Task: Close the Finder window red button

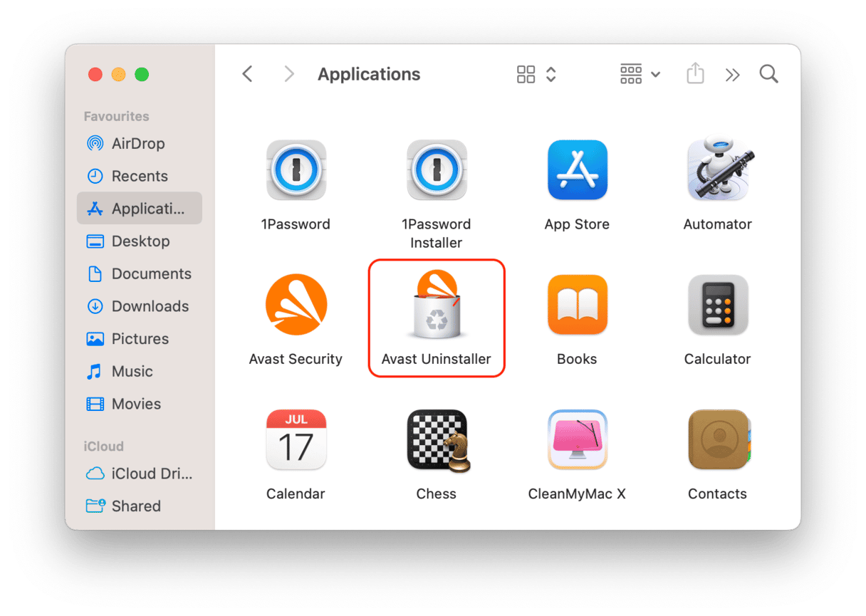Action: click(x=95, y=74)
